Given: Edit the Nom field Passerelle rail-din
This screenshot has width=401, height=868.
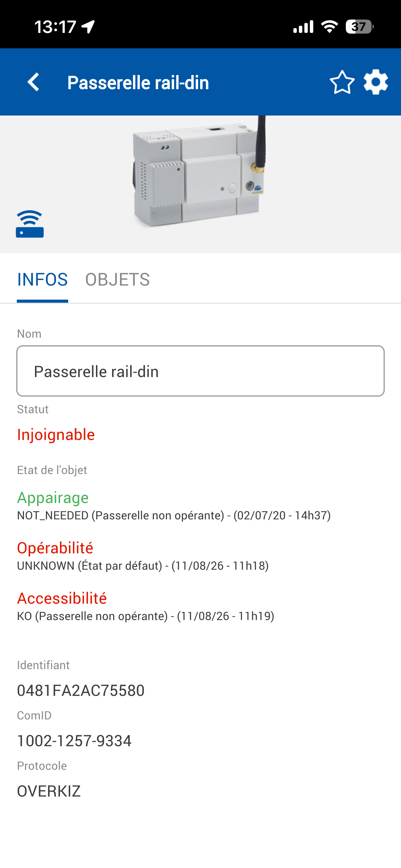Looking at the screenshot, I should 200,371.
